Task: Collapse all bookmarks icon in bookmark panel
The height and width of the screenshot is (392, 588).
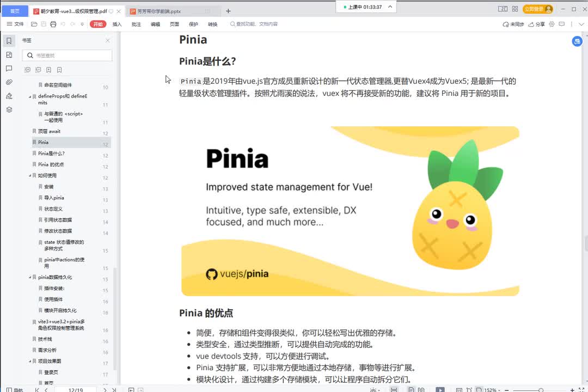Action: point(38,70)
